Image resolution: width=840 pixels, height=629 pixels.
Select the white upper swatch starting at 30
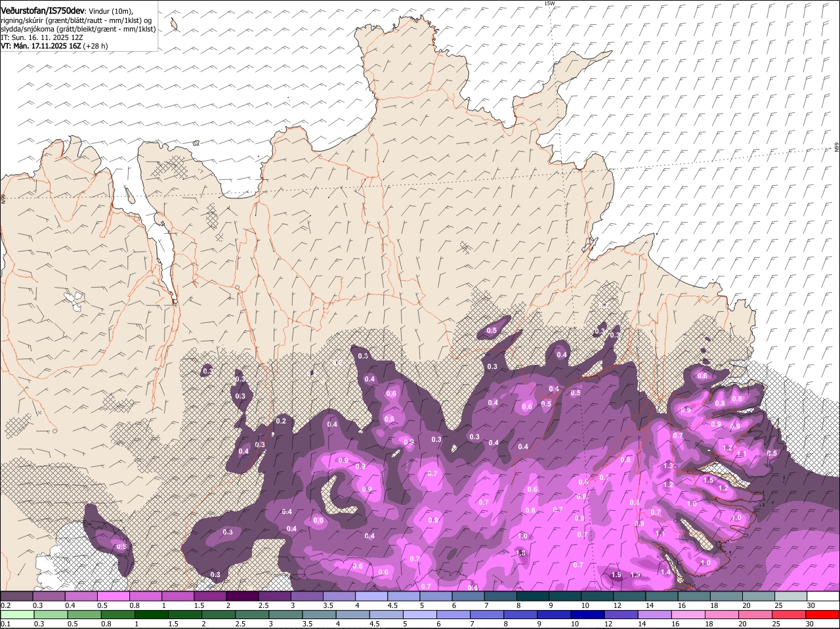pos(823,596)
